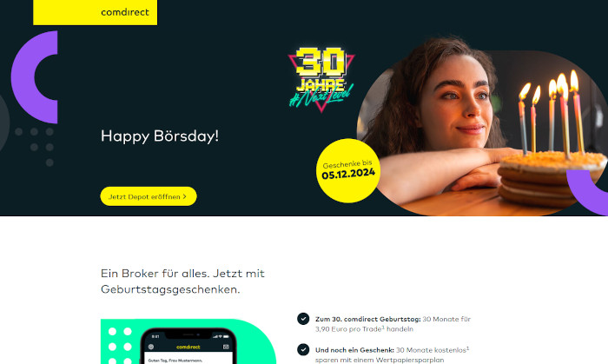Click the 'Happy Börsday!' headline

pos(160,136)
